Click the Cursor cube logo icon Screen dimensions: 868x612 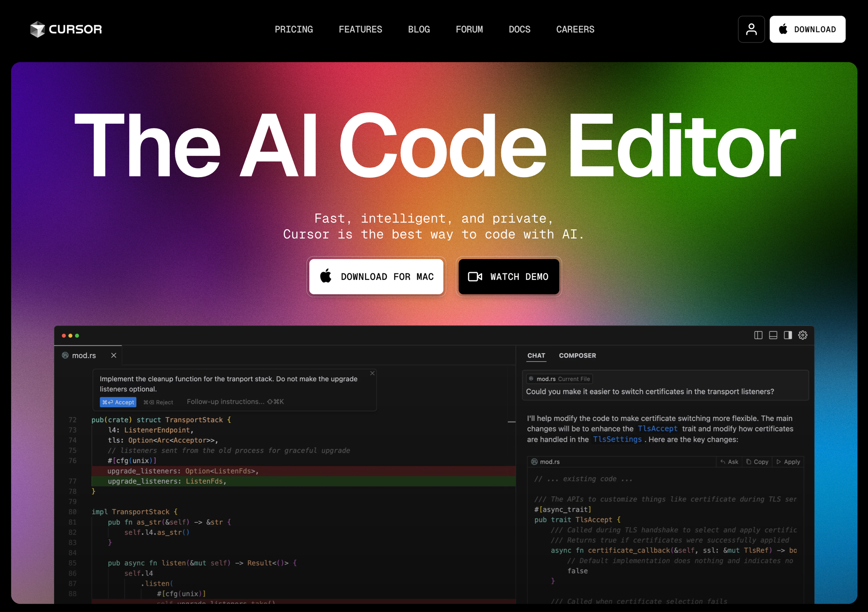pos(38,29)
